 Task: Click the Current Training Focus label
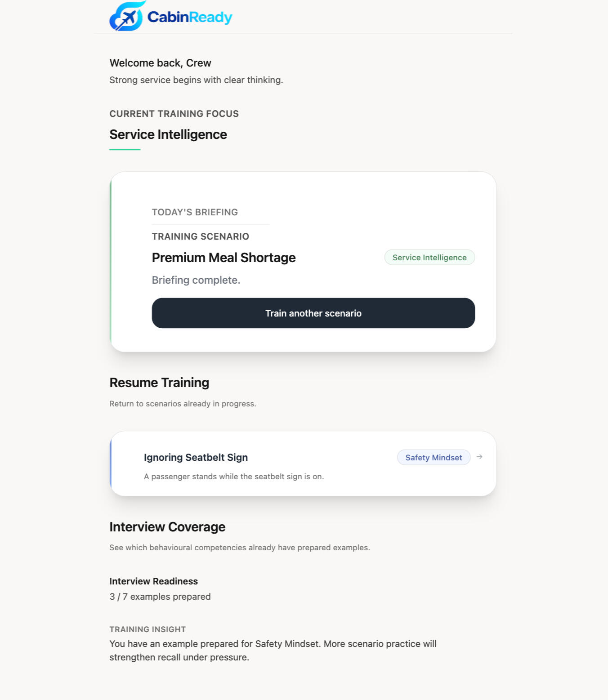pos(174,114)
